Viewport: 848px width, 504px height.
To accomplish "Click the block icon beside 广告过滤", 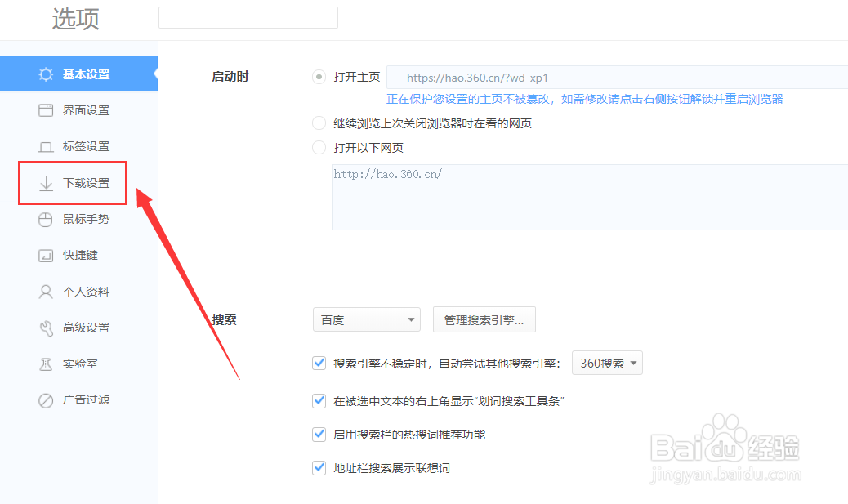I will (46, 400).
